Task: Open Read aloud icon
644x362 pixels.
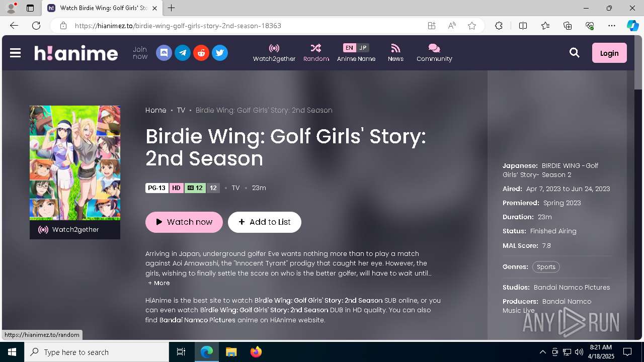Action: pos(452,26)
